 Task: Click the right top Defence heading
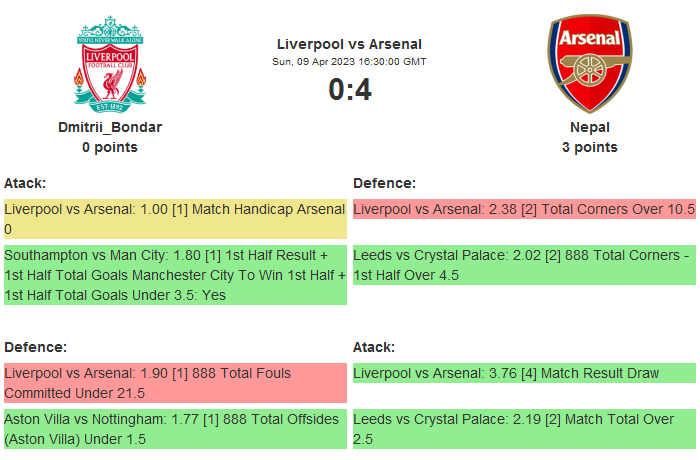[384, 183]
